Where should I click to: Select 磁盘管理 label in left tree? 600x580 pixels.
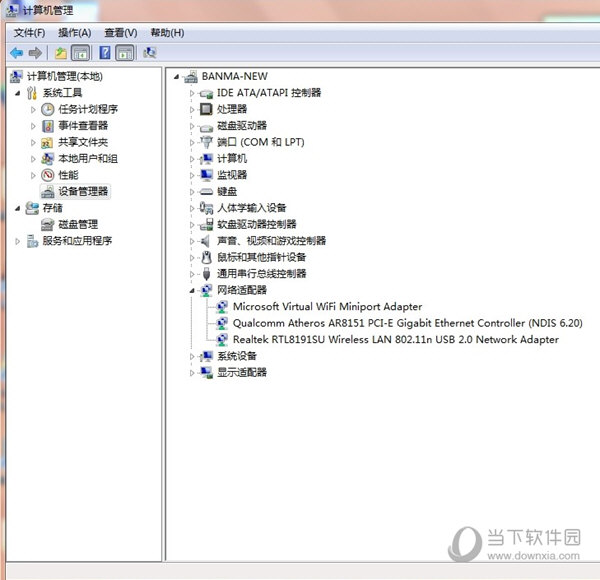click(78, 225)
